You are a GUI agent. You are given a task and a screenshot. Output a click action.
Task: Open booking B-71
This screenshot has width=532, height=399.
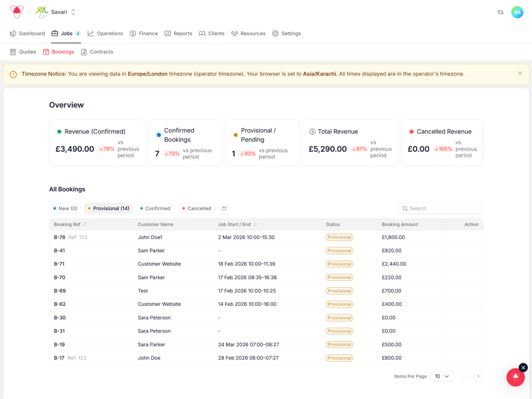(x=59, y=264)
